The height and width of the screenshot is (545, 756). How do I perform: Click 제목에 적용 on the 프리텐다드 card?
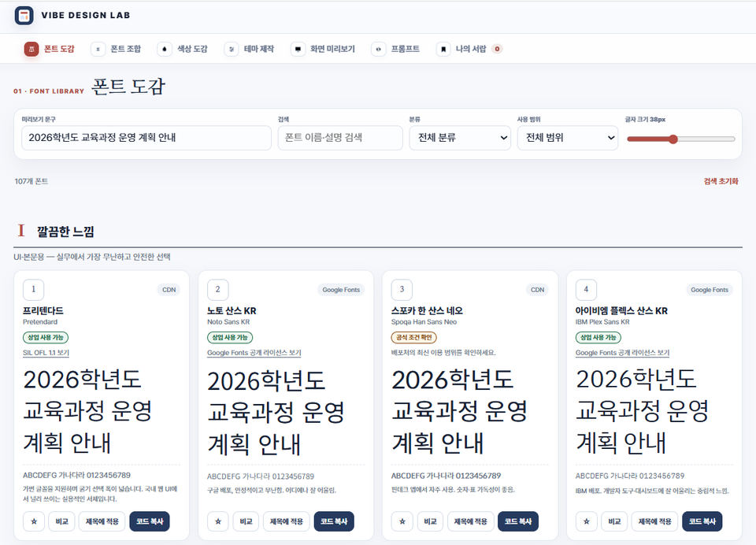tap(102, 521)
